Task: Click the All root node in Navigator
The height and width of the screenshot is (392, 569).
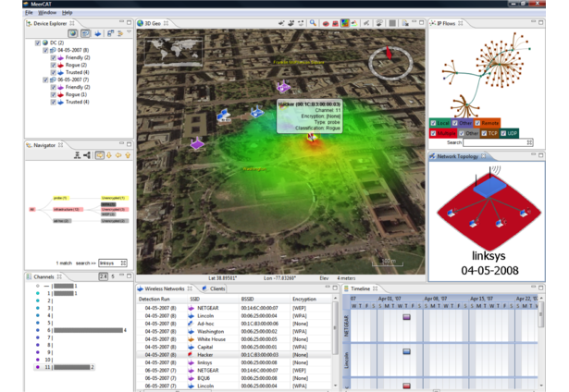Action: click(x=32, y=209)
